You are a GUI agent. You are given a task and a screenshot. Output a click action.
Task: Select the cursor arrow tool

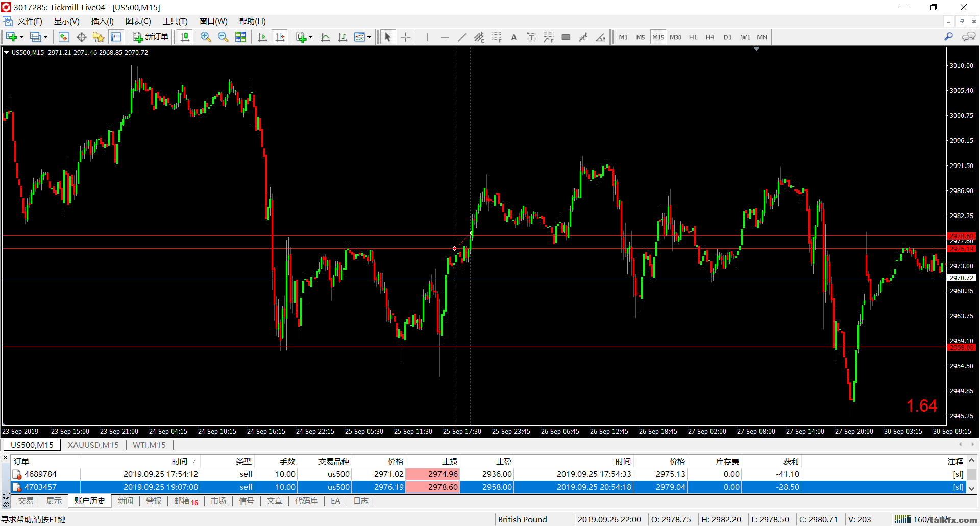coord(388,37)
